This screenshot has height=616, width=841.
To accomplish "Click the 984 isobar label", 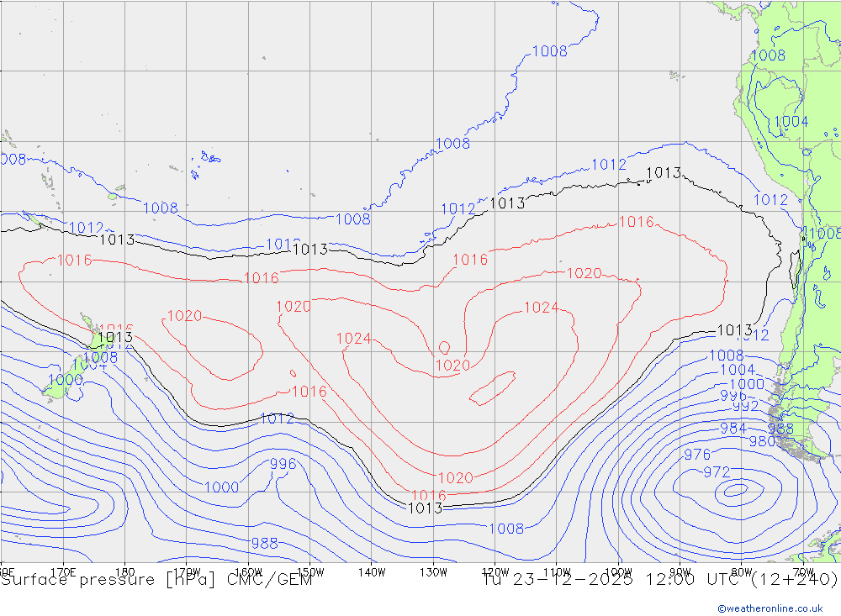I will pyautogui.click(x=733, y=429).
